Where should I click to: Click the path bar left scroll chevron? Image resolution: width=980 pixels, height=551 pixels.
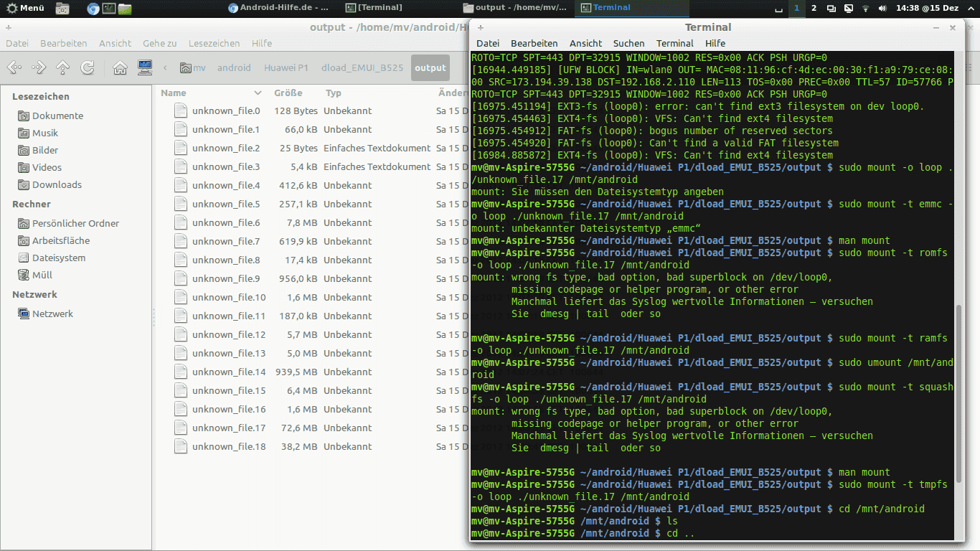[166, 67]
